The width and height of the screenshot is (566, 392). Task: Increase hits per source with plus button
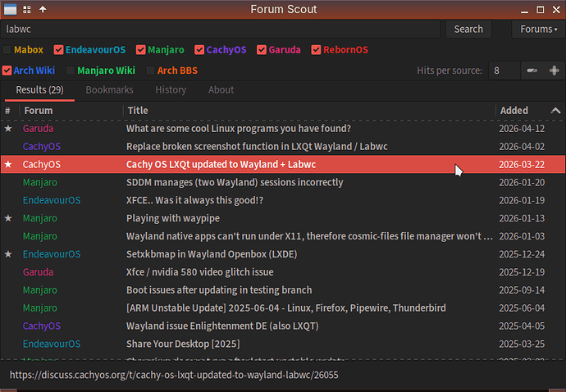554,71
